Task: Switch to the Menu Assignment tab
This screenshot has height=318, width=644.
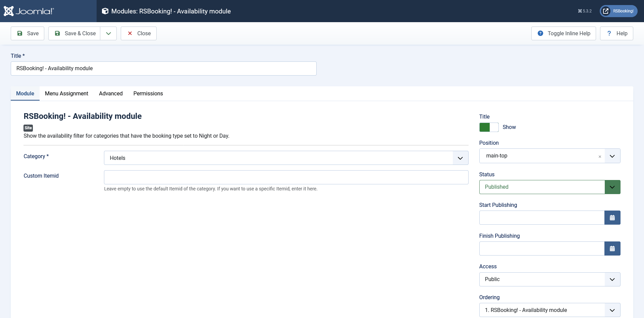Action: [66, 93]
